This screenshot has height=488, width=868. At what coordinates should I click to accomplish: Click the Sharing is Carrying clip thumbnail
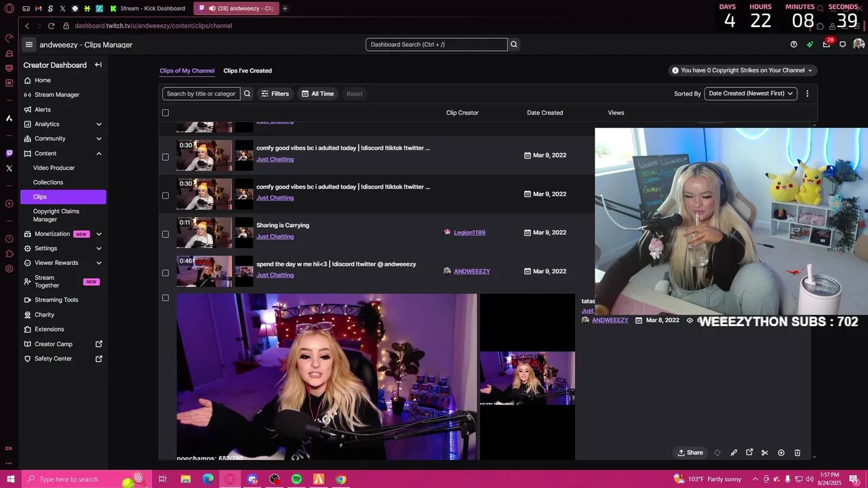coord(204,232)
